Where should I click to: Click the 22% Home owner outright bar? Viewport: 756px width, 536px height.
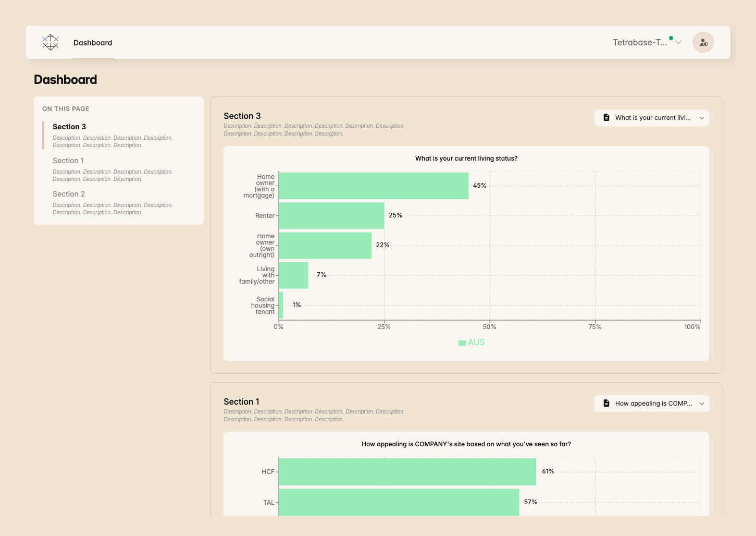[x=325, y=246]
